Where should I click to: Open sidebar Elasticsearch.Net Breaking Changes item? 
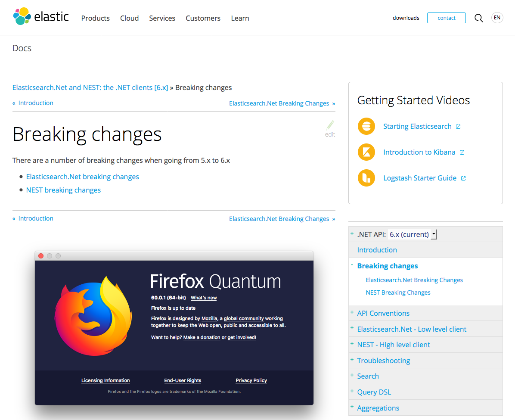click(x=414, y=280)
